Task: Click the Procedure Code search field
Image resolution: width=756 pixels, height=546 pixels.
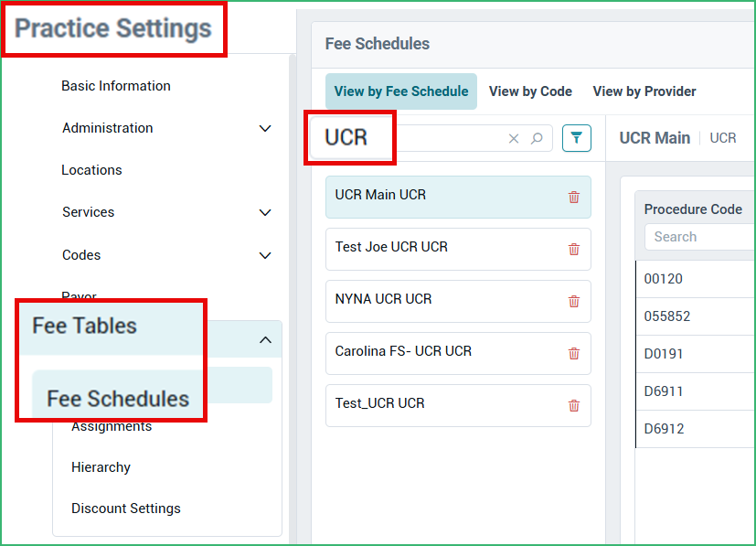Action: 700,237
